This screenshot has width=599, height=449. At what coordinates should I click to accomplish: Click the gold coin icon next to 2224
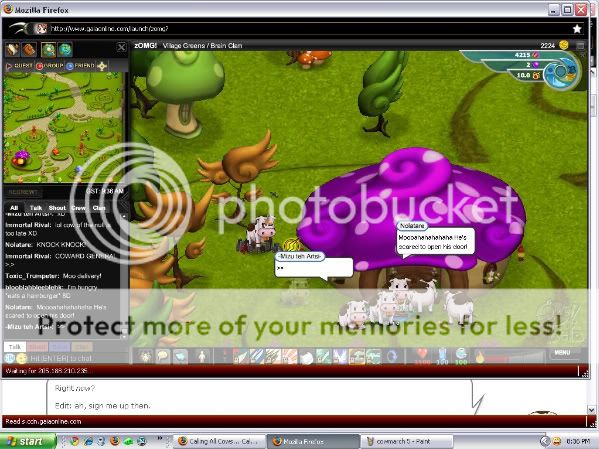(x=563, y=45)
